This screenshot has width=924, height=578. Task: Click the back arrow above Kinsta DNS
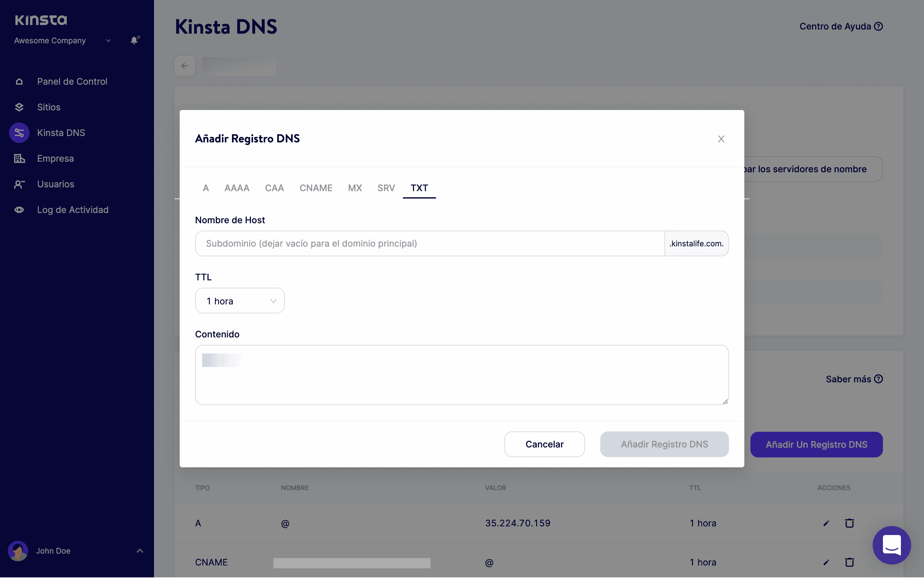tap(185, 65)
